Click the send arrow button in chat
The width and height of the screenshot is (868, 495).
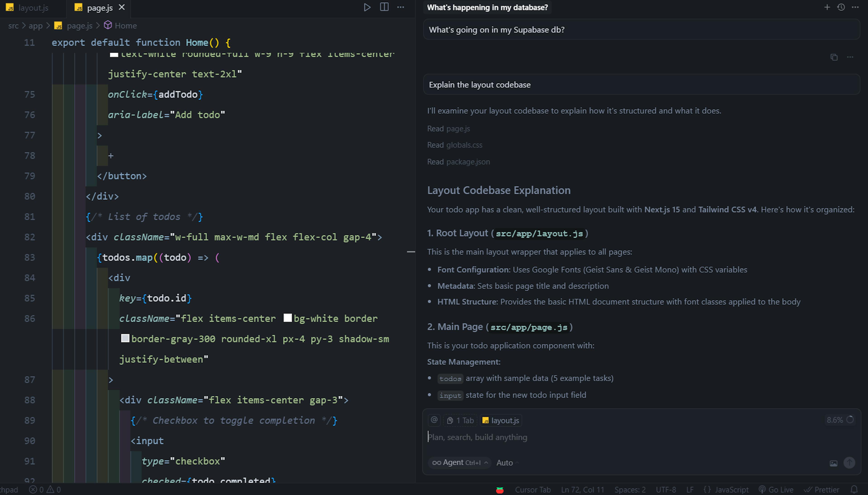coord(849,463)
